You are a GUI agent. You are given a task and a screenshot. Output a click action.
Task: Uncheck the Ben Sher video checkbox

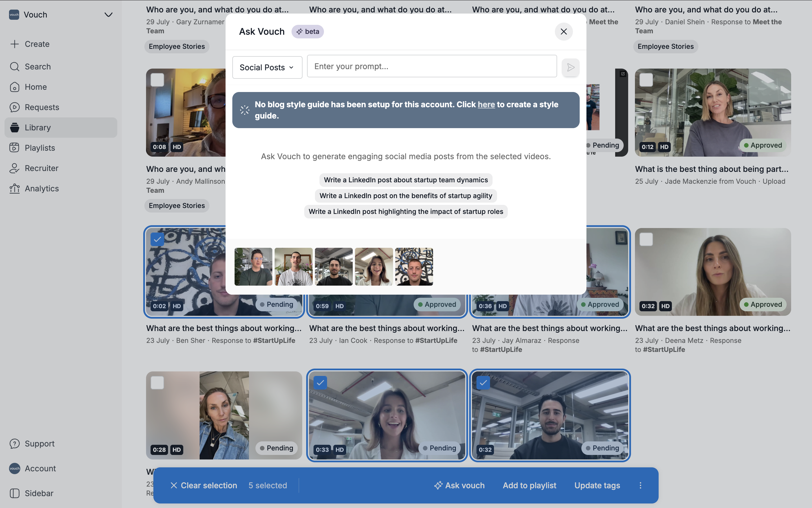pyautogui.click(x=157, y=239)
